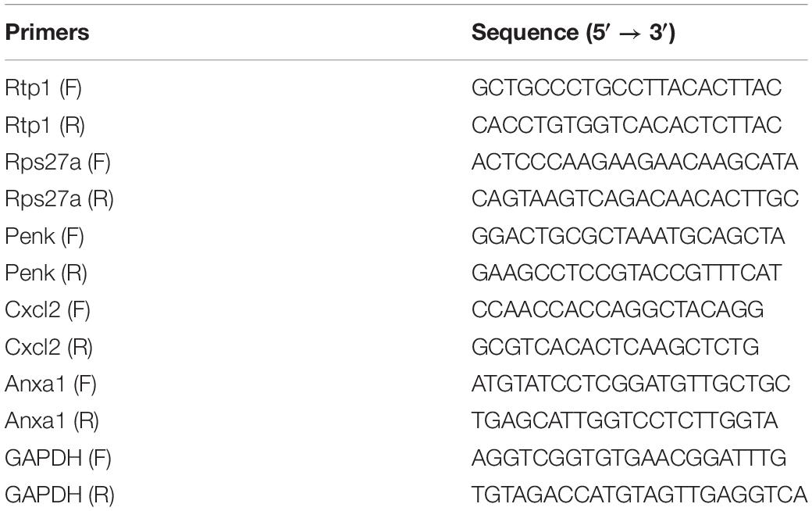The height and width of the screenshot is (511, 812).
Task: Select the Rtp1 (R) primer label
Action: (45, 126)
